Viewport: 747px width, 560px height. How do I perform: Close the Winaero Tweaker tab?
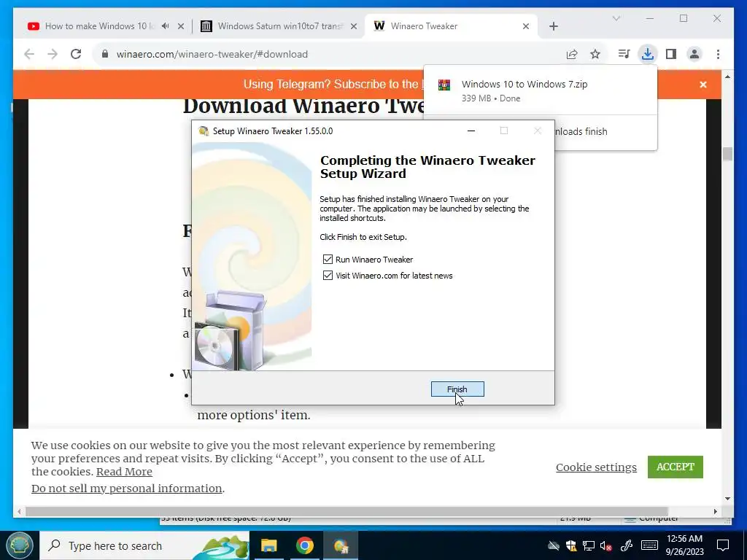(526, 26)
